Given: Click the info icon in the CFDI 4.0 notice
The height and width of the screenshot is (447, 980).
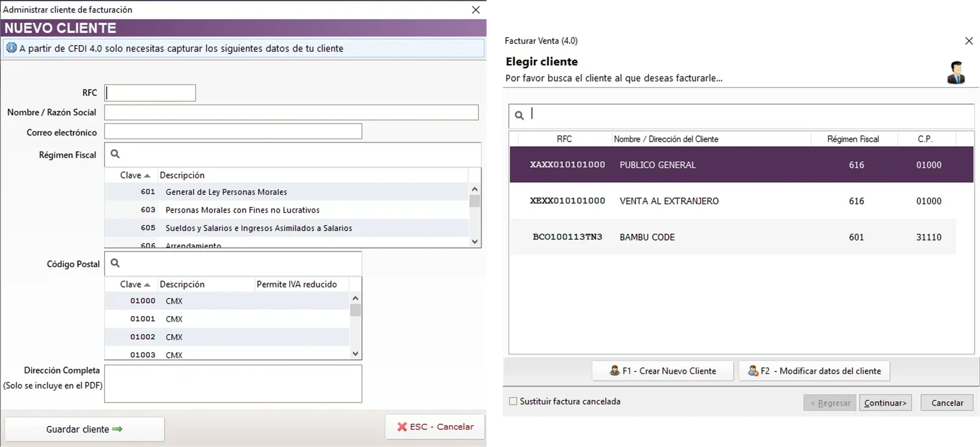Looking at the screenshot, I should click(11, 48).
